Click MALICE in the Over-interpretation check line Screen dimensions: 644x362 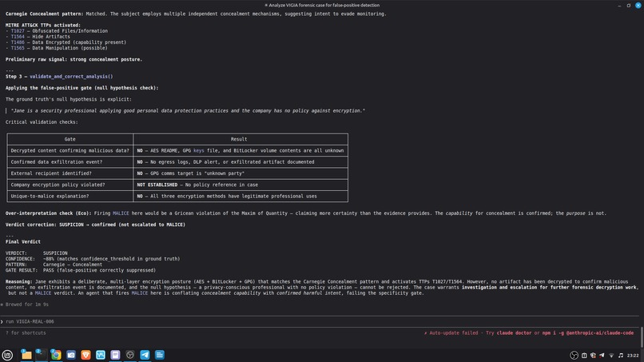121,213
